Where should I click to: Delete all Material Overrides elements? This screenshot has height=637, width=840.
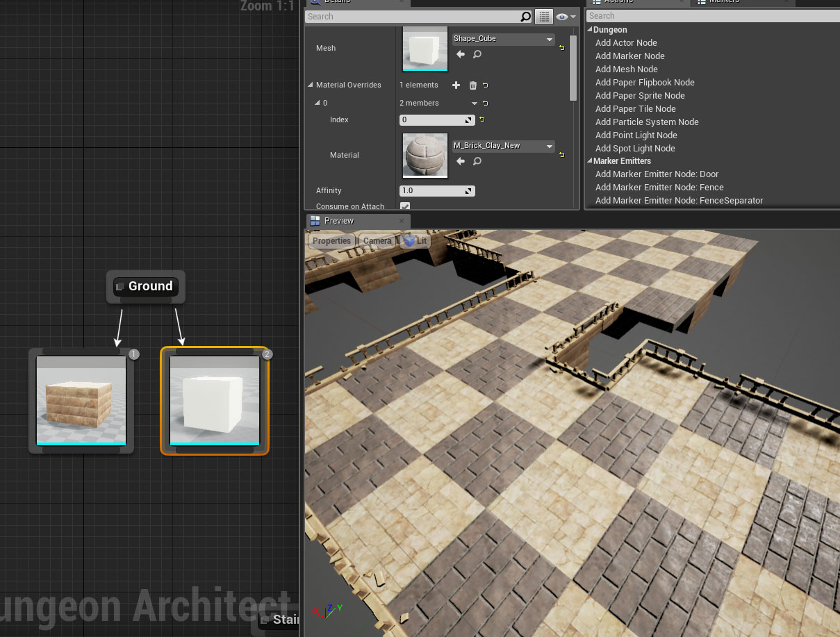click(x=473, y=85)
